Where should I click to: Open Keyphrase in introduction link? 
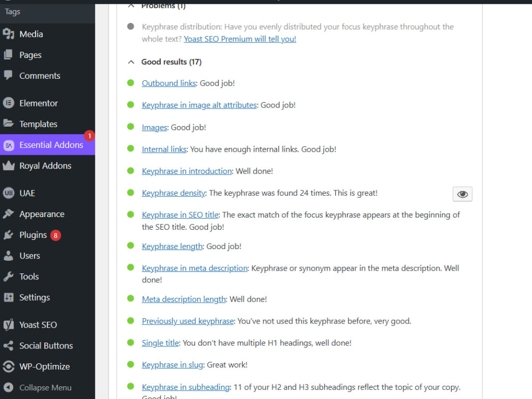click(187, 171)
